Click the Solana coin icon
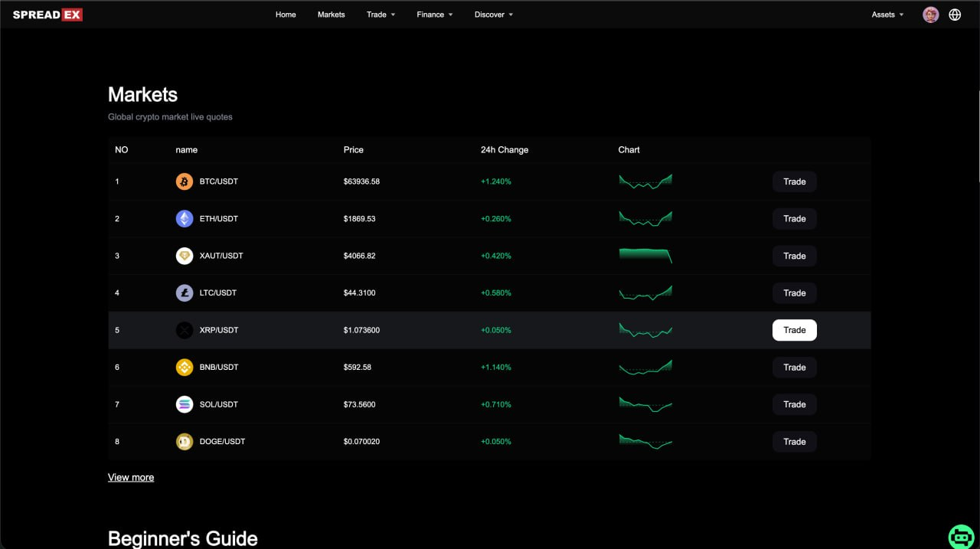The image size is (980, 549). click(185, 404)
